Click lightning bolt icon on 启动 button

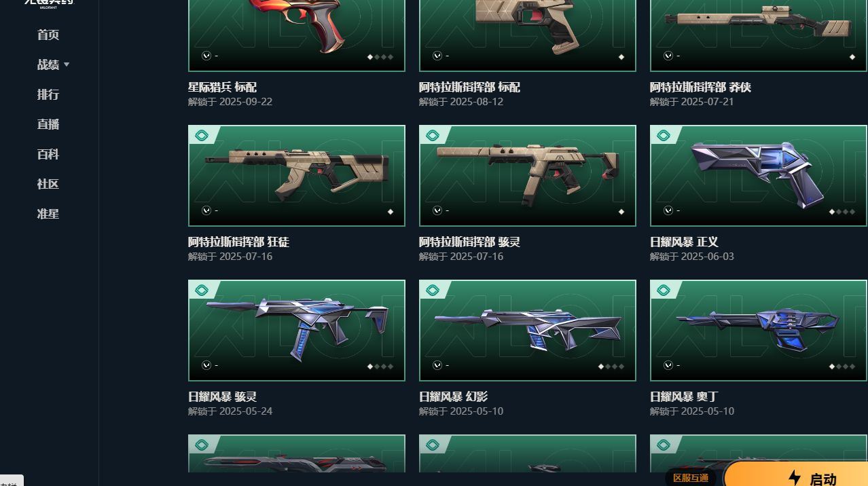click(795, 478)
